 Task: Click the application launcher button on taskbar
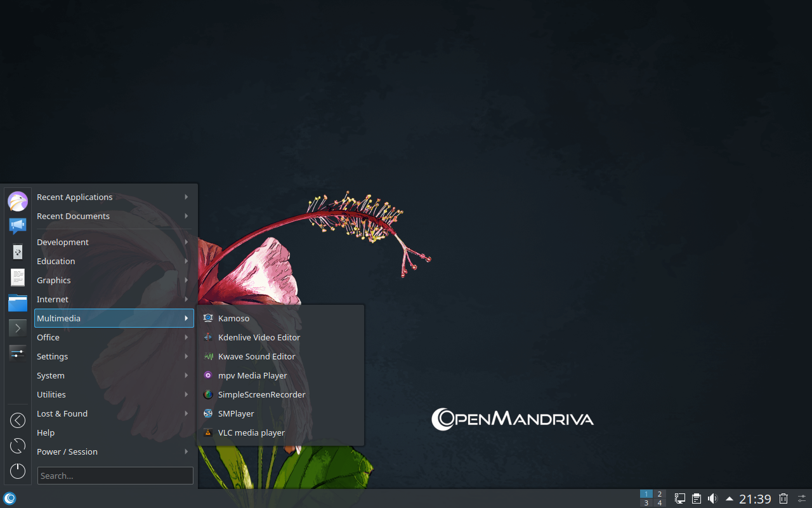click(10, 498)
